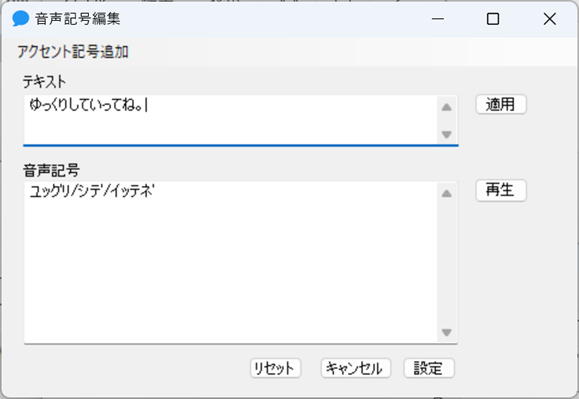
Task: Click the down arrow of the 音声記号 scrollbar
Action: tap(446, 333)
